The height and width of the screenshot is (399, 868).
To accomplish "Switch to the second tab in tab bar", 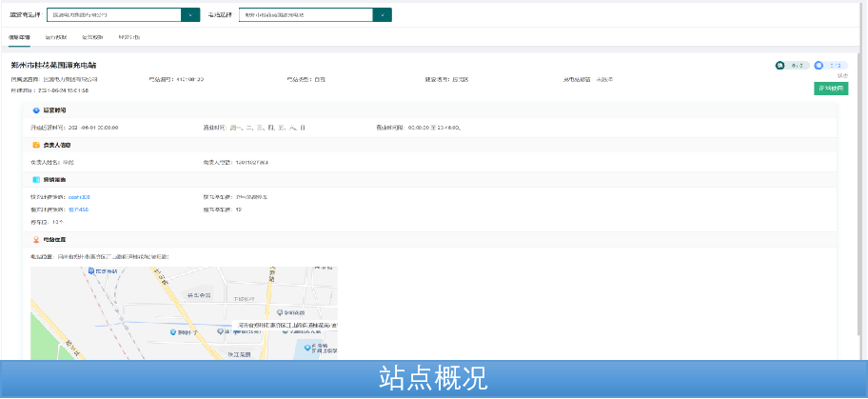I will [x=56, y=37].
